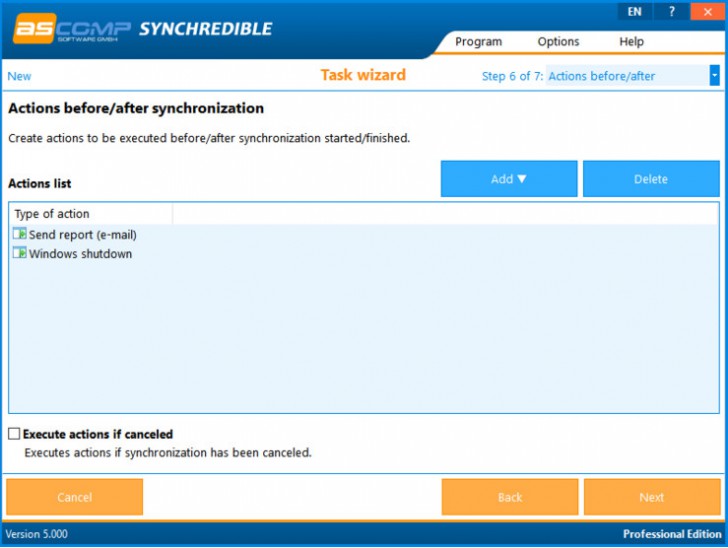Viewport: 728px width, 548px height.
Task: Click the Cancel button
Action: click(x=75, y=497)
